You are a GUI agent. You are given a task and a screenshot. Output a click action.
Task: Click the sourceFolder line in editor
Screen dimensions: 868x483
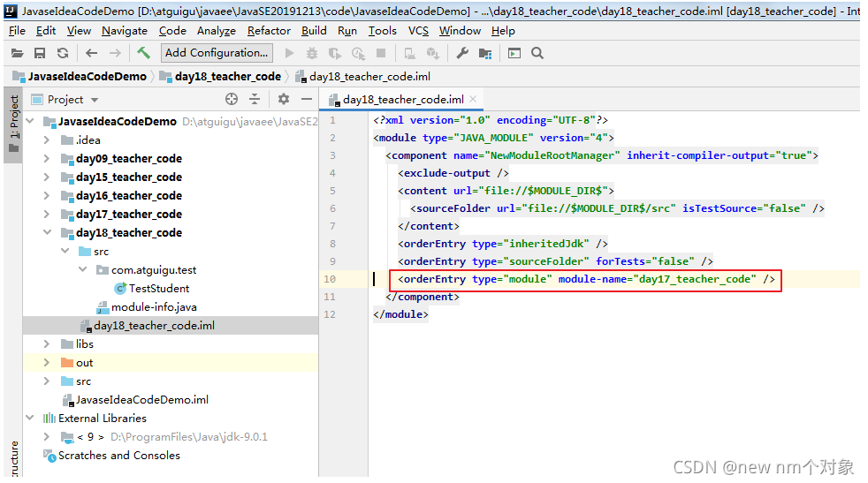tap(617, 208)
